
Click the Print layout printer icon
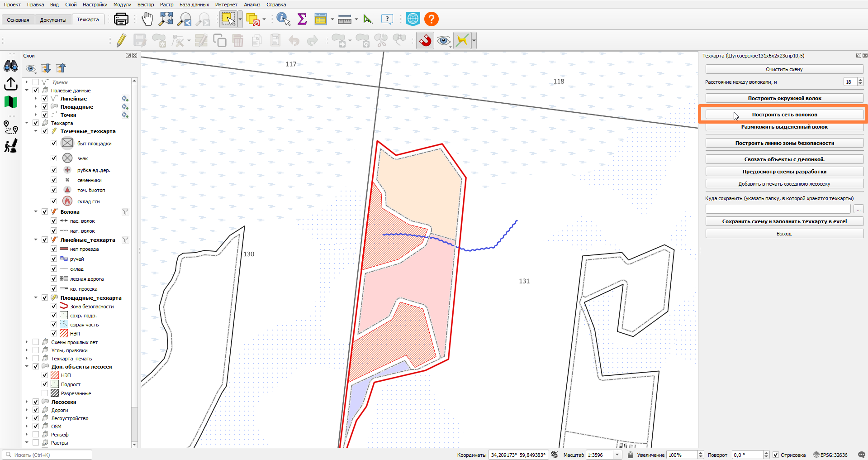[x=121, y=19]
